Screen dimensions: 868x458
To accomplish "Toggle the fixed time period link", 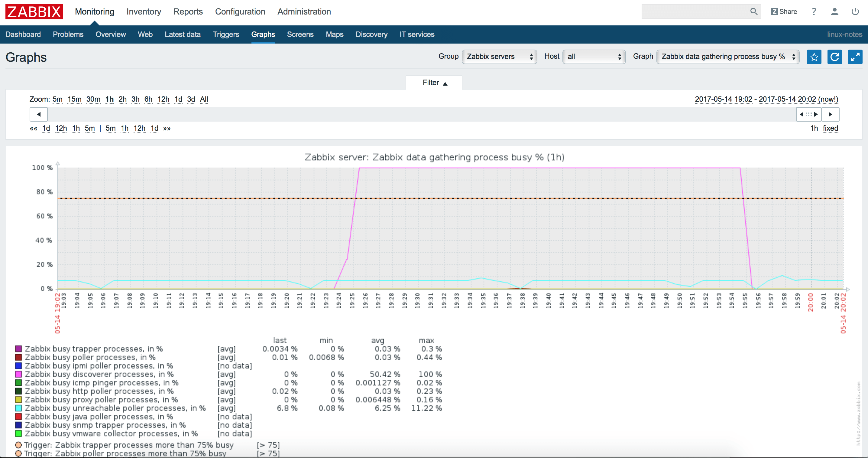I will [830, 129].
